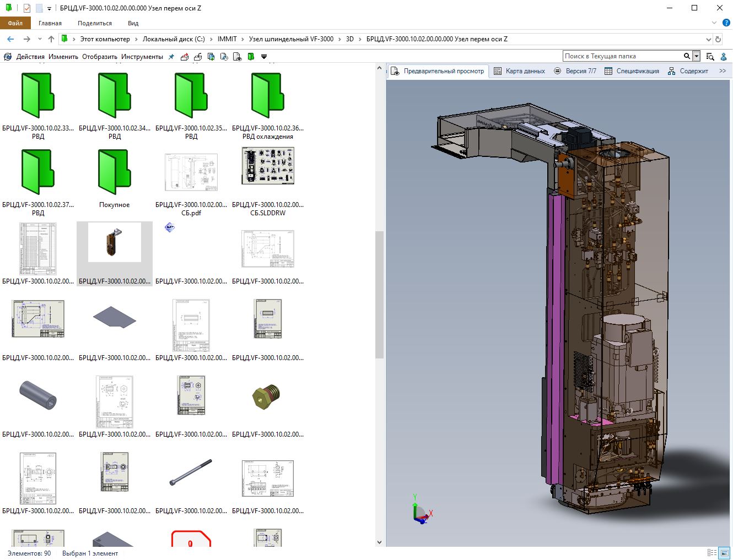Open the Вид ribbon tab
The height and width of the screenshot is (560, 733).
tap(133, 23)
